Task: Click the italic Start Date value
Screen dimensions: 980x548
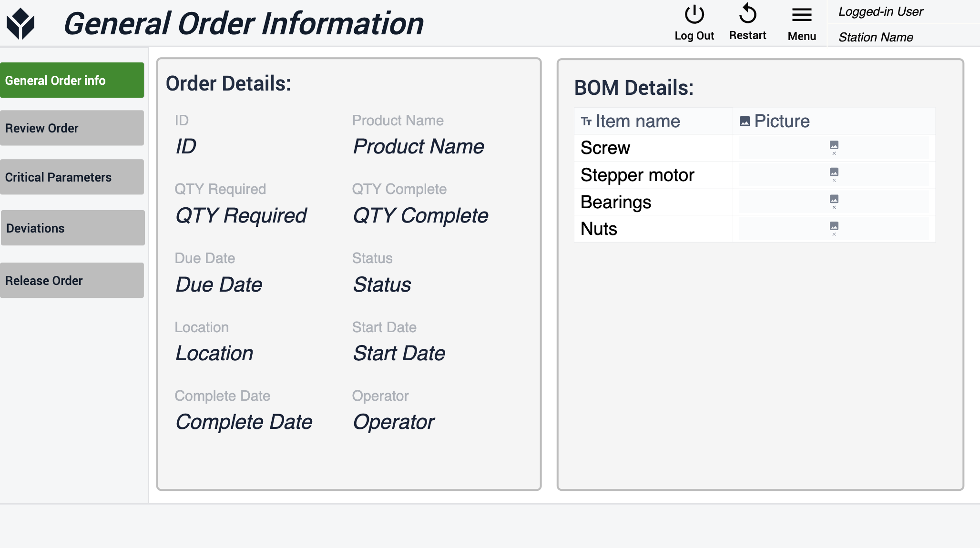Action: [399, 353]
